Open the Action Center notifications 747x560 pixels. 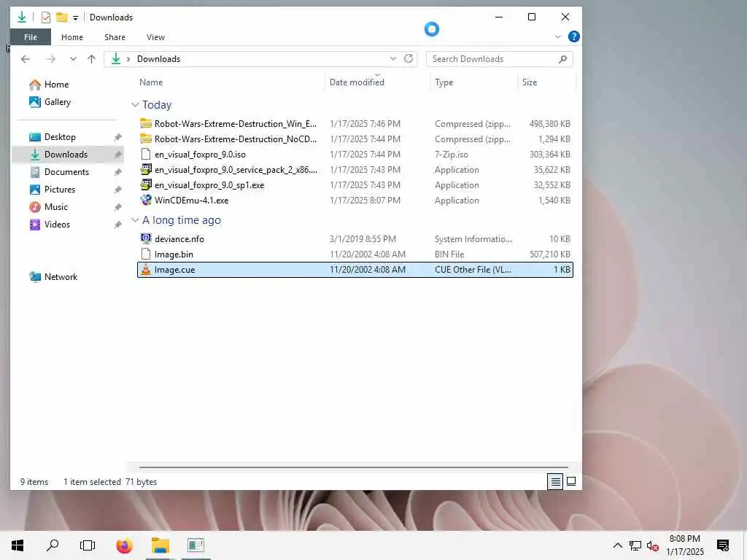tap(723, 545)
